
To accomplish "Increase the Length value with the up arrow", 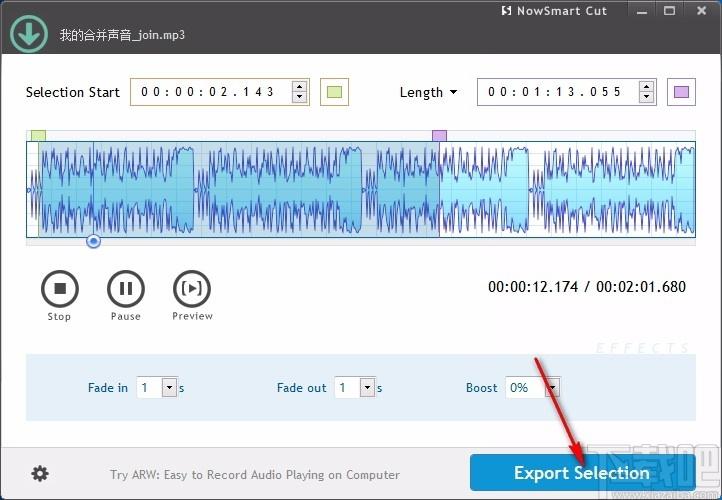I will pyautogui.click(x=646, y=87).
